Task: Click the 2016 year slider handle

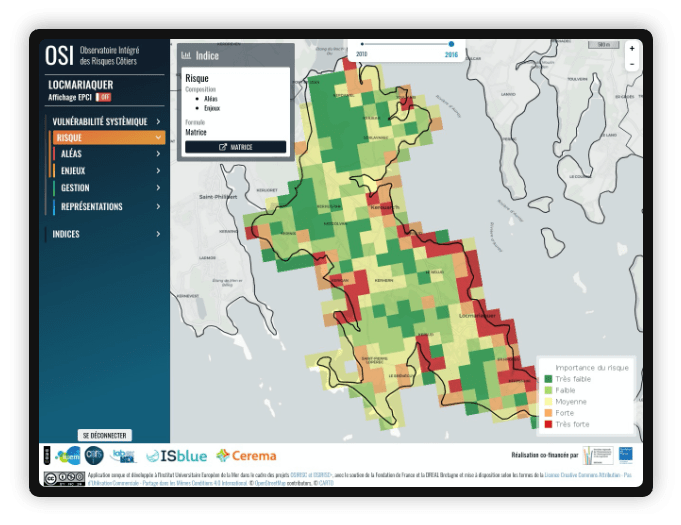Action: (x=451, y=44)
